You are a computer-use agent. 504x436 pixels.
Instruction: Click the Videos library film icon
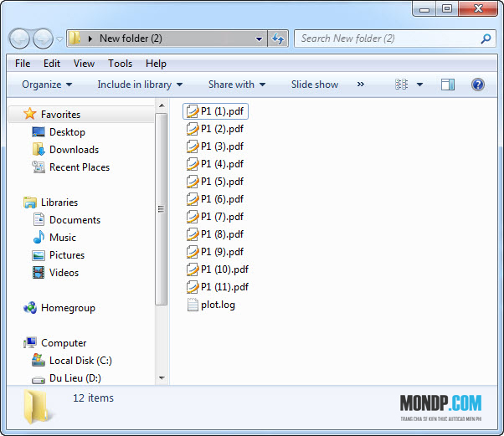point(39,273)
